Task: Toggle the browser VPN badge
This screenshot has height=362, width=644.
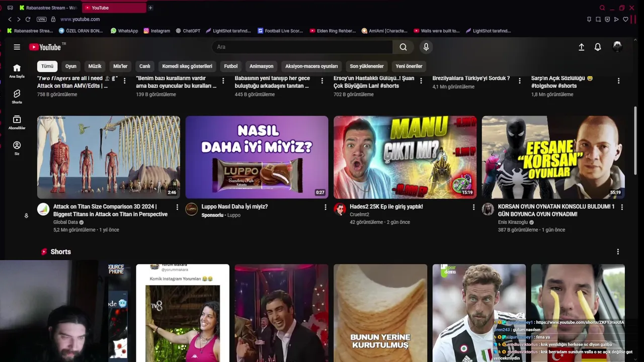Action: (x=41, y=19)
